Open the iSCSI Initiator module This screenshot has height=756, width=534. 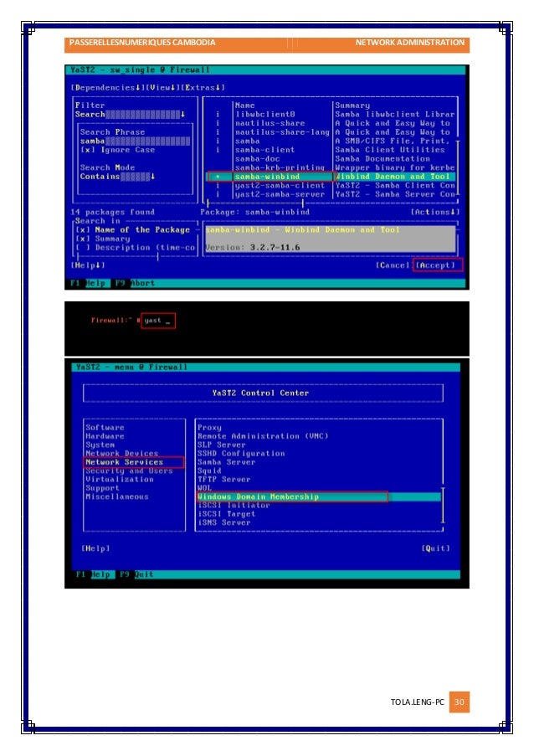(x=234, y=506)
